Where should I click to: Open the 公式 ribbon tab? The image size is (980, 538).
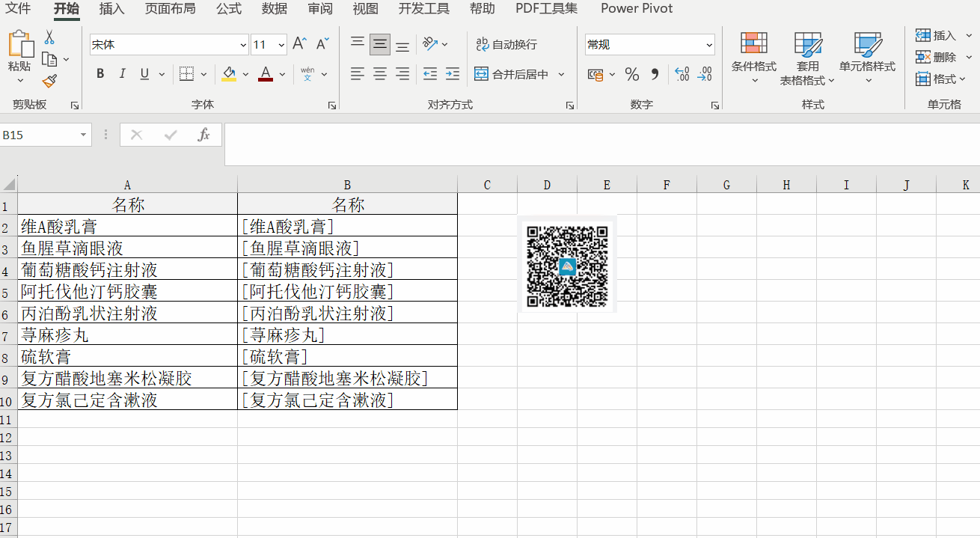229,9
